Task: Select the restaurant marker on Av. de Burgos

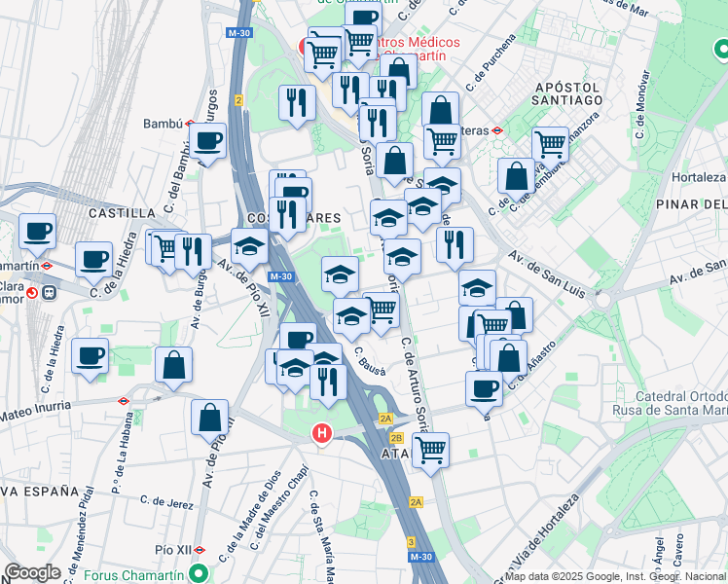Action: (193, 254)
